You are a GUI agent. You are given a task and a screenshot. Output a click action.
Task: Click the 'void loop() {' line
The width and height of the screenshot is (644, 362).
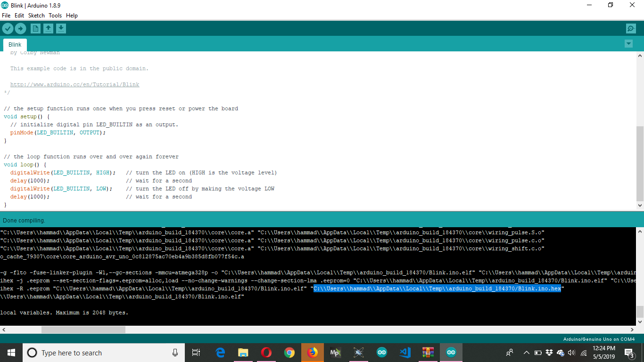click(x=25, y=165)
